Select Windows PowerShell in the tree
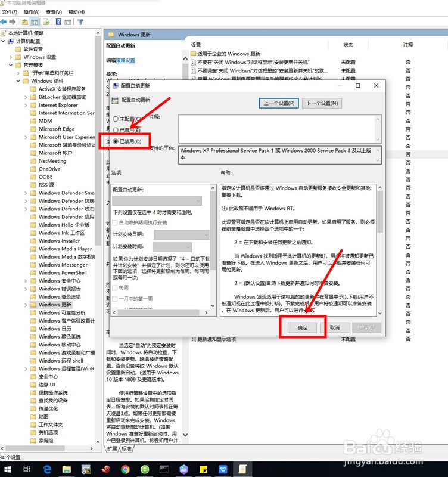Image resolution: width=448 pixels, height=477 pixels. point(63,273)
